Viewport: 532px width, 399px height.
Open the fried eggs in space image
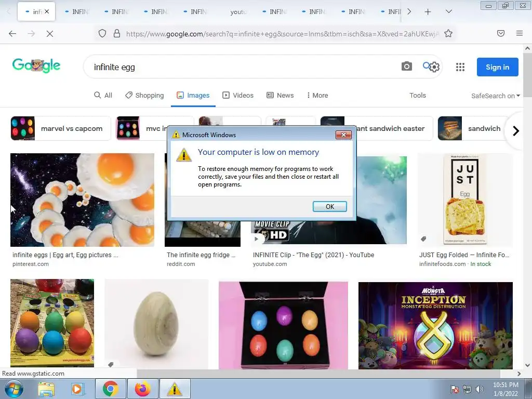[x=82, y=200]
